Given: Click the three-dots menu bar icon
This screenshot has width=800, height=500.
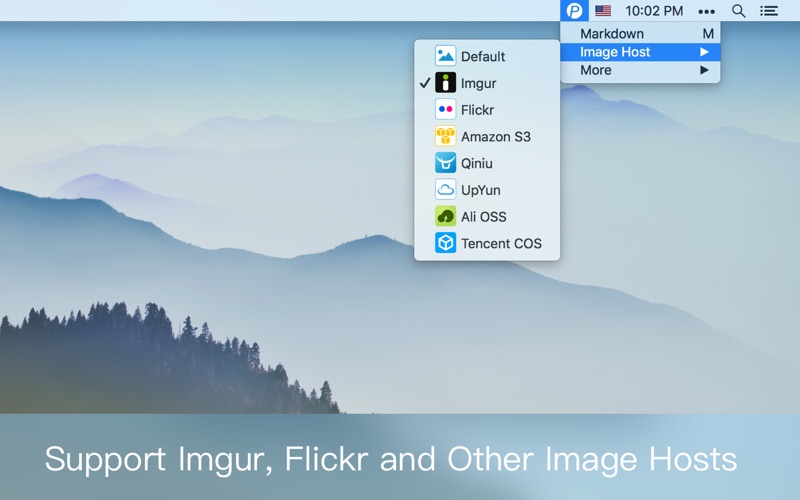Looking at the screenshot, I should 707,11.
